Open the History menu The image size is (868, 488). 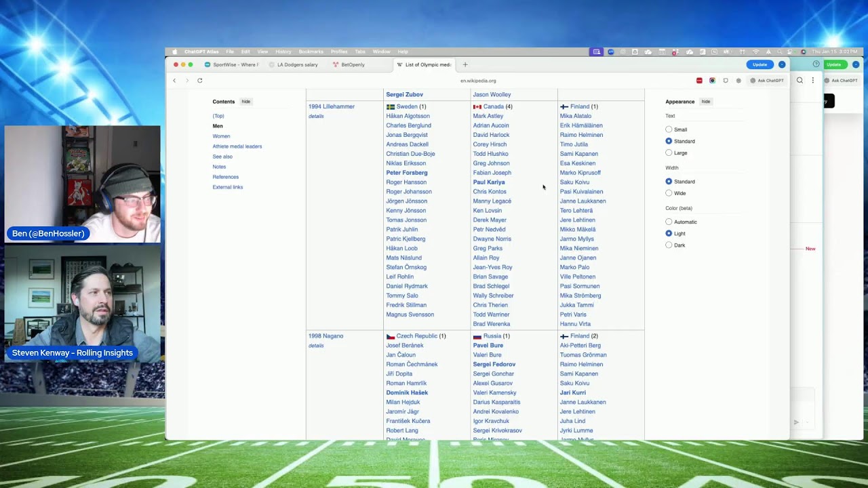[283, 52]
